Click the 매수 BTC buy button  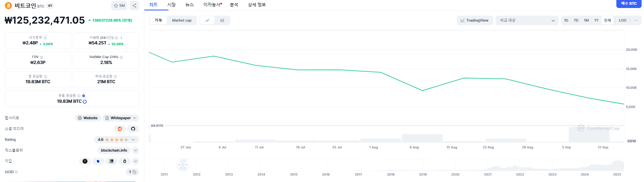(629, 4)
